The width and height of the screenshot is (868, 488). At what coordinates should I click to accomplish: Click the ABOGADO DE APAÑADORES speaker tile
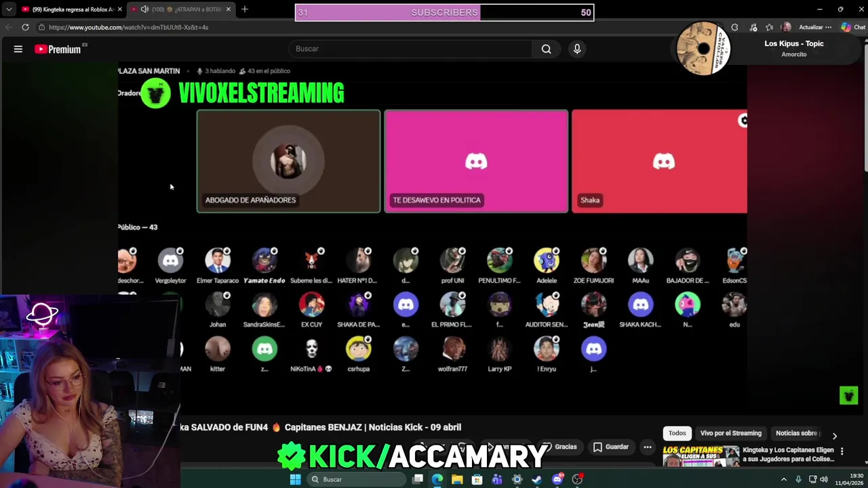[x=288, y=161]
